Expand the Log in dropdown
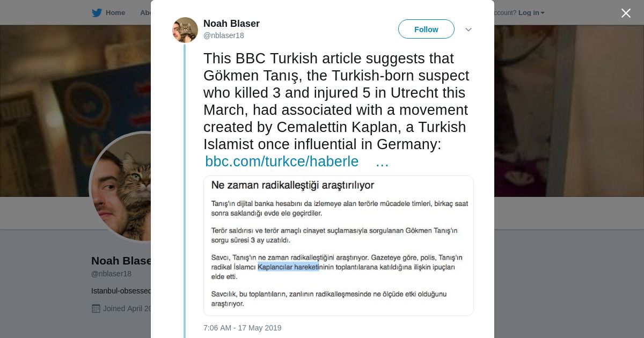Viewport: 644px width, 338px height. (531, 13)
